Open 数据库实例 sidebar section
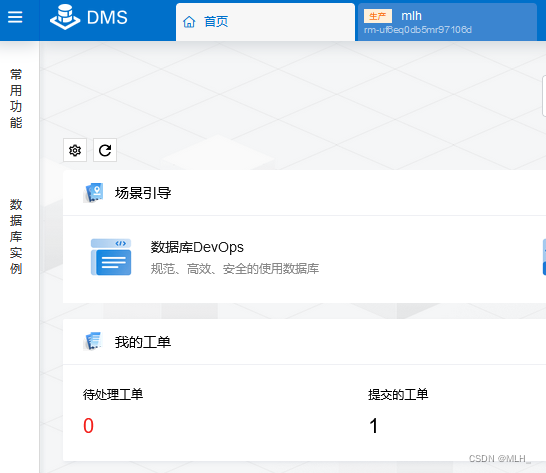The width and height of the screenshot is (546, 473). [16, 236]
